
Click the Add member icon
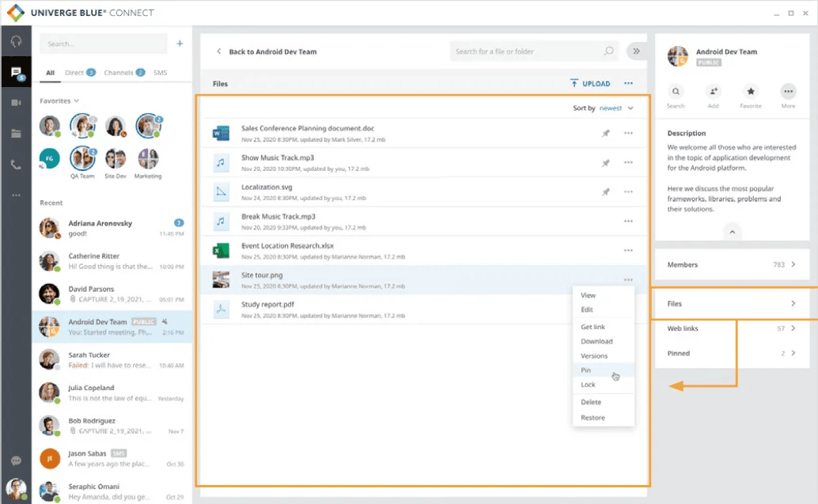tap(713, 92)
